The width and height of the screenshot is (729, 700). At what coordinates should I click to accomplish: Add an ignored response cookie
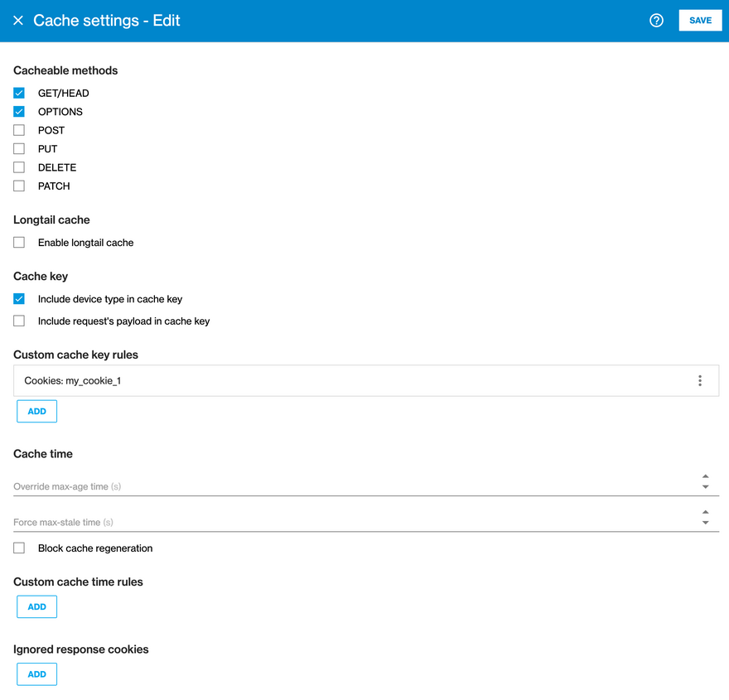(x=36, y=673)
